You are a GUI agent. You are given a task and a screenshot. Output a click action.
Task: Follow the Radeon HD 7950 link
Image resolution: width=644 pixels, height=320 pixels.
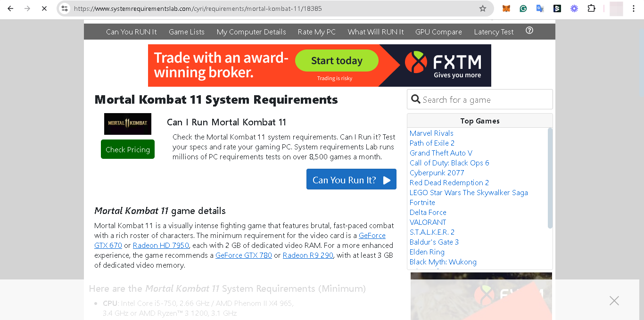click(x=161, y=246)
